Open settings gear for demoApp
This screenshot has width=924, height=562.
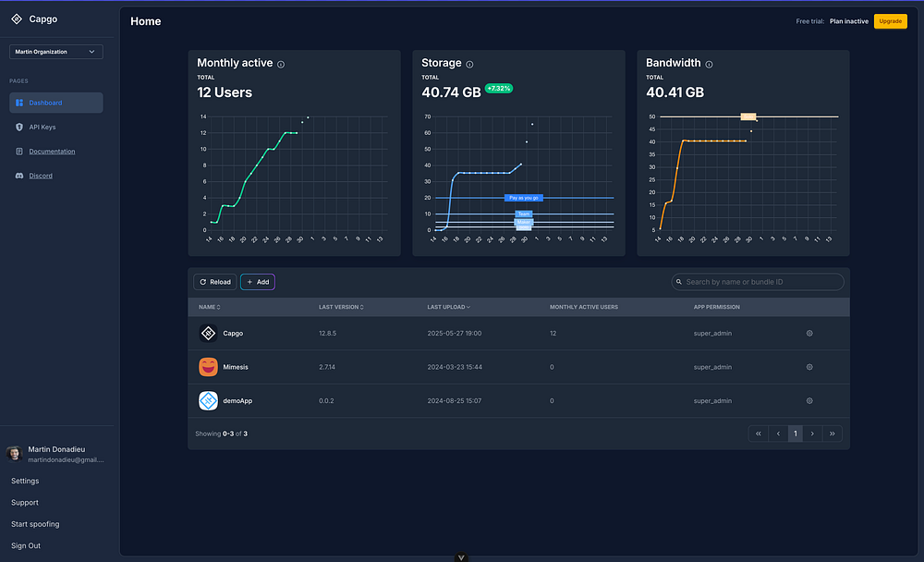tap(809, 401)
